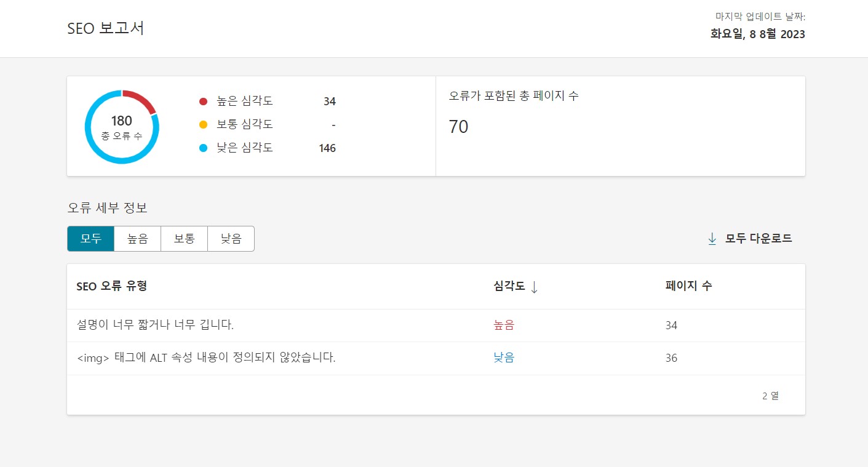The image size is (868, 467).
Task: Open the 높음 severity link for the description error
Action: coord(504,325)
